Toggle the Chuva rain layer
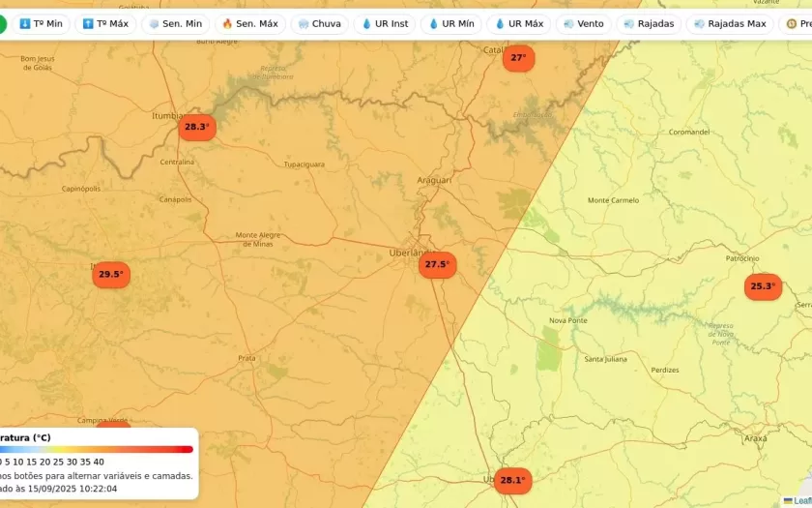The image size is (812, 508). tap(319, 23)
